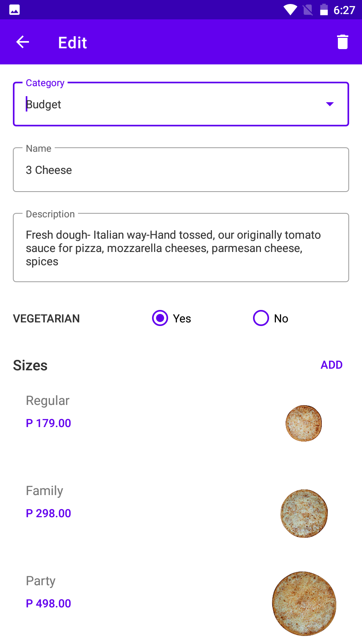Viewport: 362px width, 644px height.
Task: Select Yes for Vegetarian
Action: 160,318
